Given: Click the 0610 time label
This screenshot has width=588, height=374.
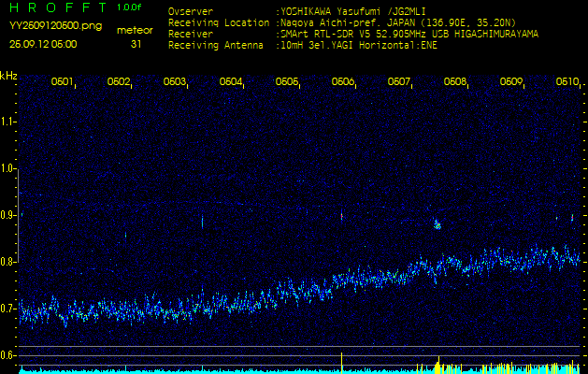Looking at the screenshot, I should 567,81.
